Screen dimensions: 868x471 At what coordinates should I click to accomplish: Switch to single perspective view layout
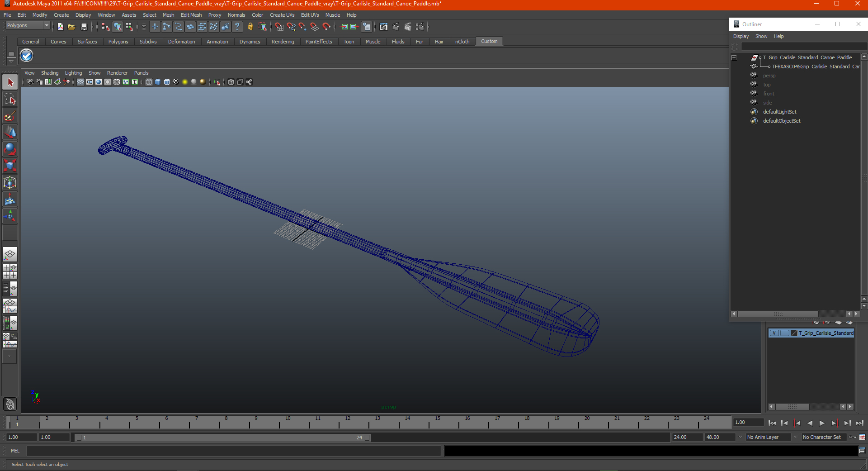click(x=10, y=254)
